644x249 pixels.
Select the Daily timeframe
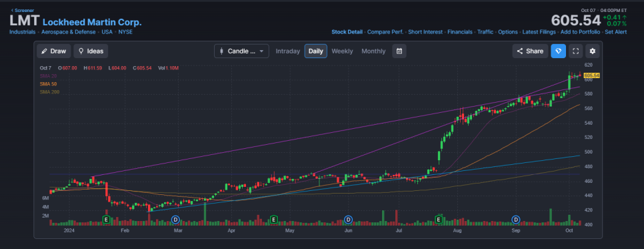(x=315, y=51)
